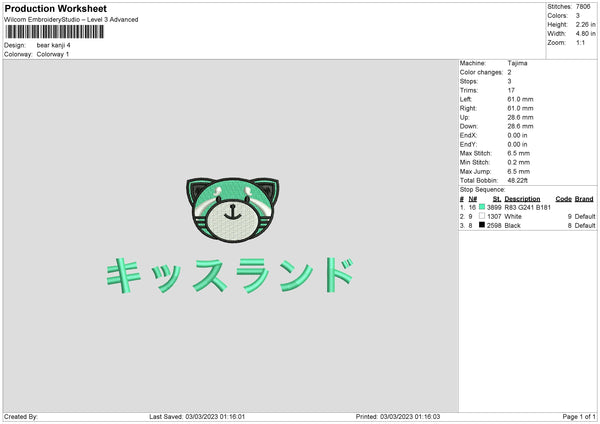Image resolution: width=600 pixels, height=424 pixels.
Task: Click the barcode under the worksheet title
Action: tap(54, 32)
